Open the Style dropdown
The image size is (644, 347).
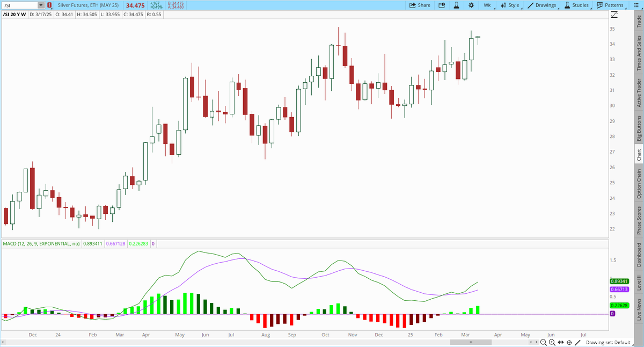510,5
